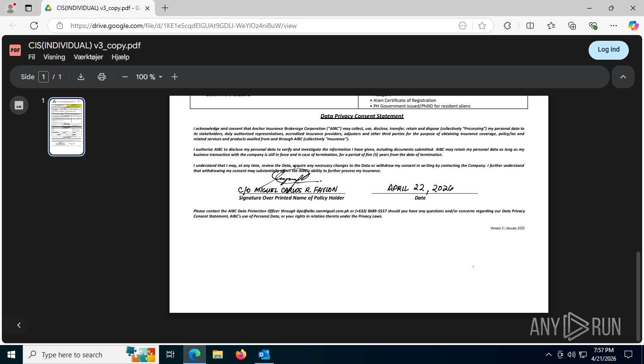Collapse the toolbar with the up chevron
This screenshot has height=364, width=644.
[623, 77]
